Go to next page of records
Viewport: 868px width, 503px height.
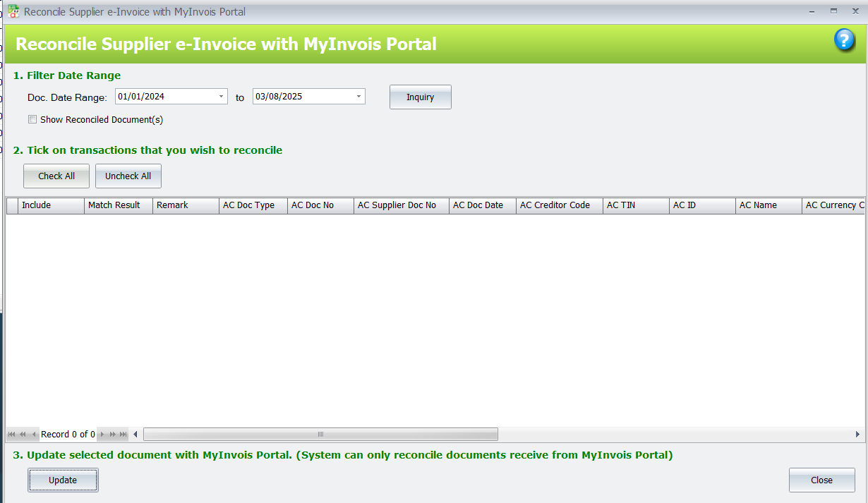112,435
